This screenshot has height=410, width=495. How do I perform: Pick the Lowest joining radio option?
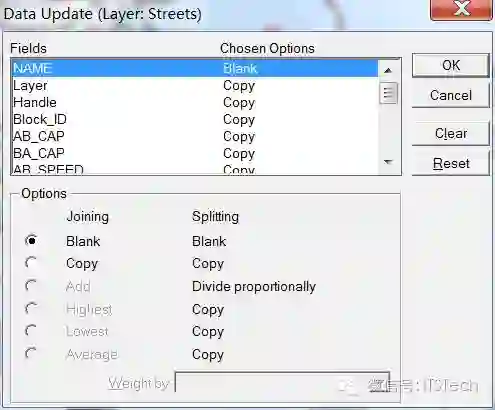click(32, 331)
